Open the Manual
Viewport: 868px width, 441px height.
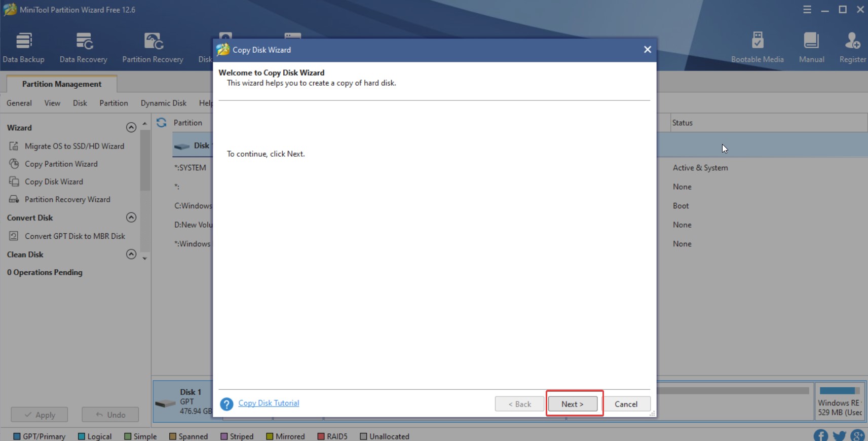pos(811,48)
